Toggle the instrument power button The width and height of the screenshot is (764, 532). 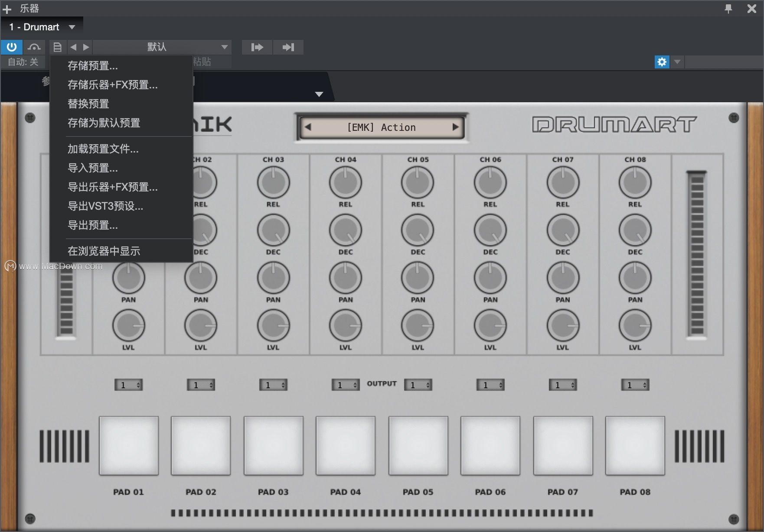(12, 47)
